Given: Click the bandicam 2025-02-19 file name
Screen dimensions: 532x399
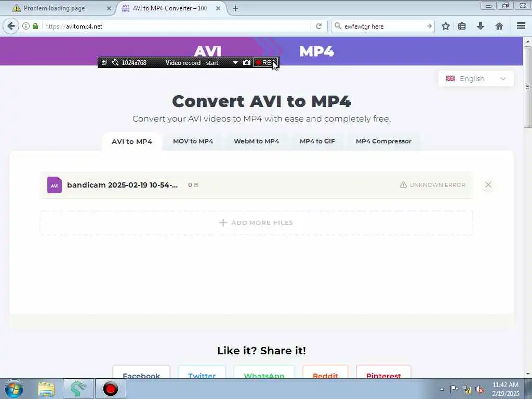Looking at the screenshot, I should (x=123, y=185).
